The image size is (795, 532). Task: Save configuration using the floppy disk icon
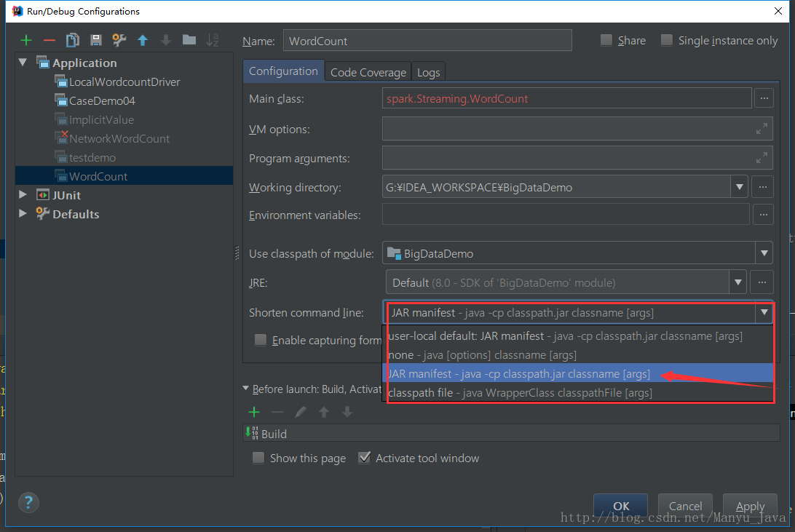click(96, 40)
